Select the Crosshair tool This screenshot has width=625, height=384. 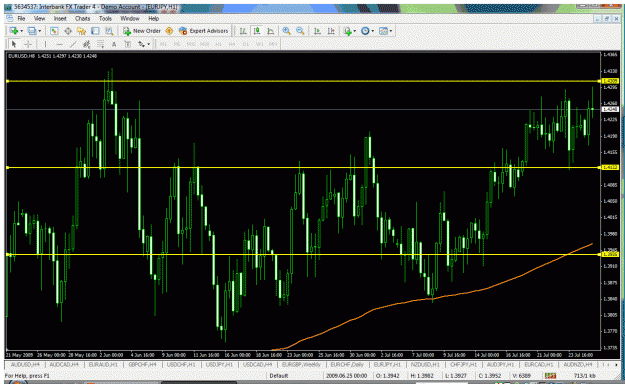pos(28,44)
